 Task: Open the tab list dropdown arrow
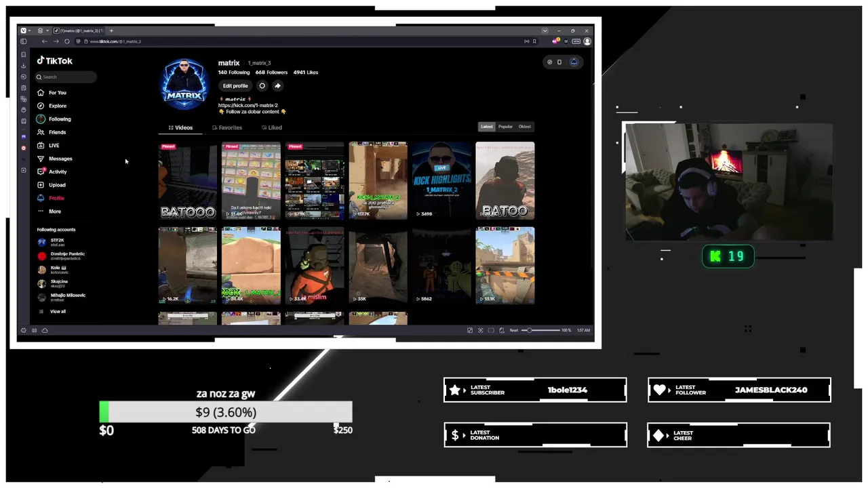545,30
